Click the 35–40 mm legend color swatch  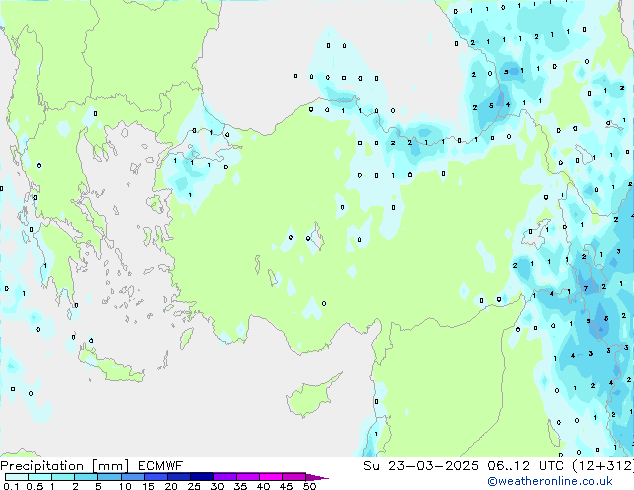click(247, 477)
